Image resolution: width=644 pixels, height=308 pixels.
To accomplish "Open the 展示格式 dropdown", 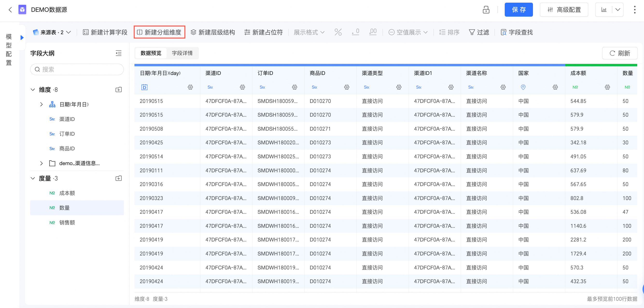I will pyautogui.click(x=309, y=32).
